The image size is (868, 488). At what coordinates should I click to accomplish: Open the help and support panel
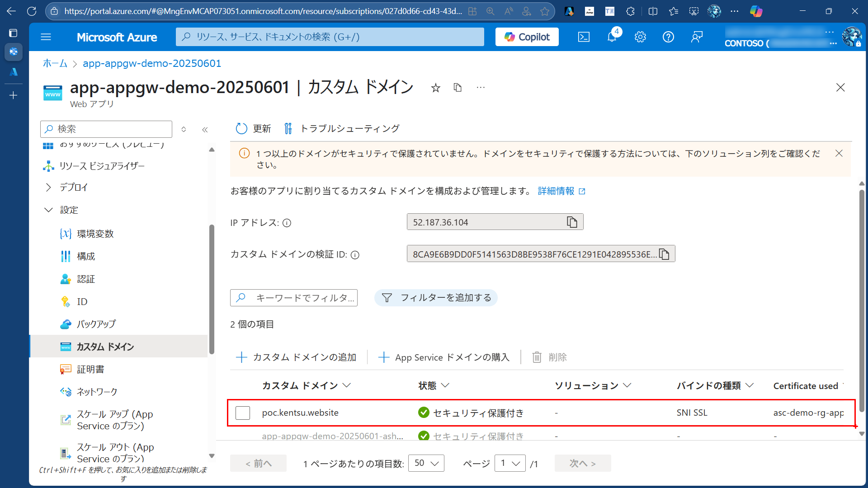tap(669, 37)
